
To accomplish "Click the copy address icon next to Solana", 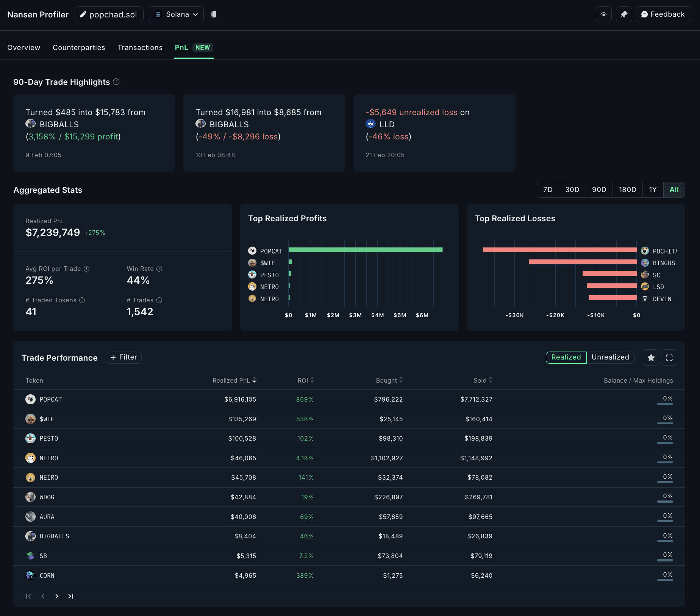I will [x=214, y=14].
